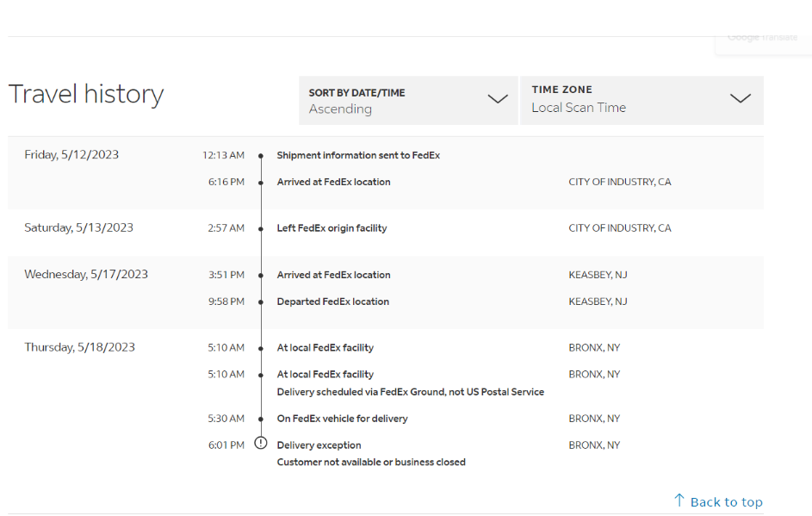Click the timeline dot at 12:13 AM
The width and height of the screenshot is (812, 516).
[x=261, y=156]
